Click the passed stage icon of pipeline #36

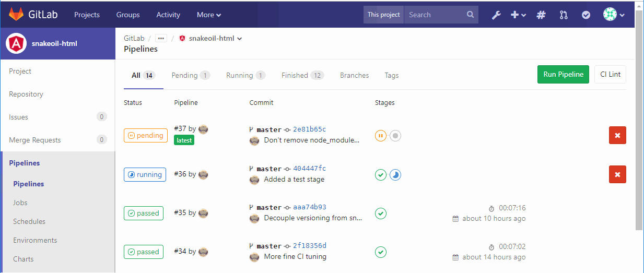click(x=381, y=175)
